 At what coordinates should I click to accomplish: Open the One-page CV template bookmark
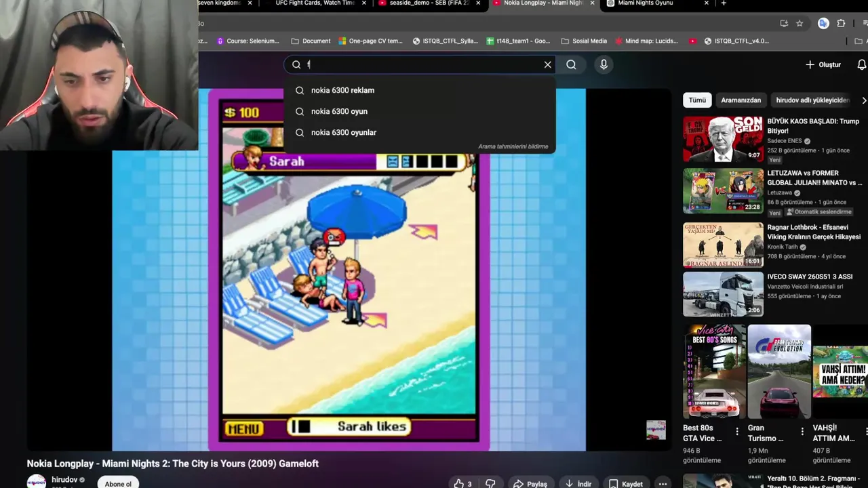[x=370, y=41]
